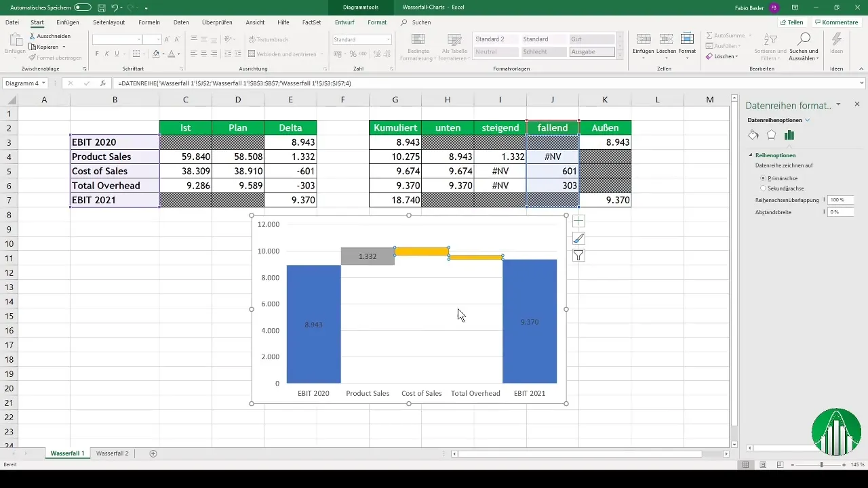This screenshot has width=868, height=488.
Task: Add a new sheet
Action: 153,453
